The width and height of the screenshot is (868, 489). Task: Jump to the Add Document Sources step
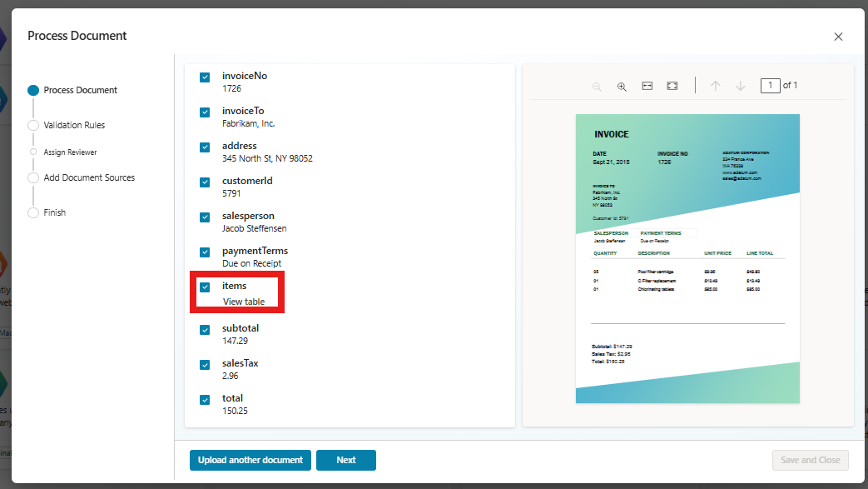pos(89,177)
